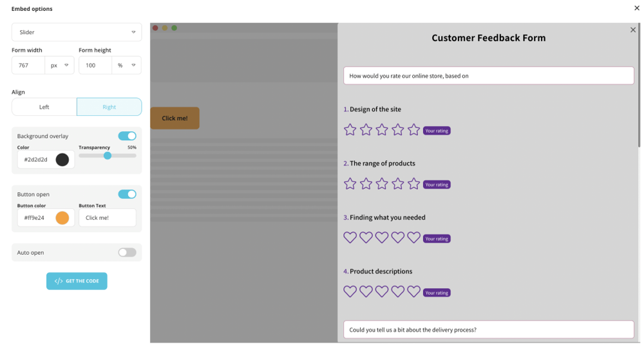Click the GET THE CODE button
Viewport: 644px width, 355px height.
tap(77, 281)
